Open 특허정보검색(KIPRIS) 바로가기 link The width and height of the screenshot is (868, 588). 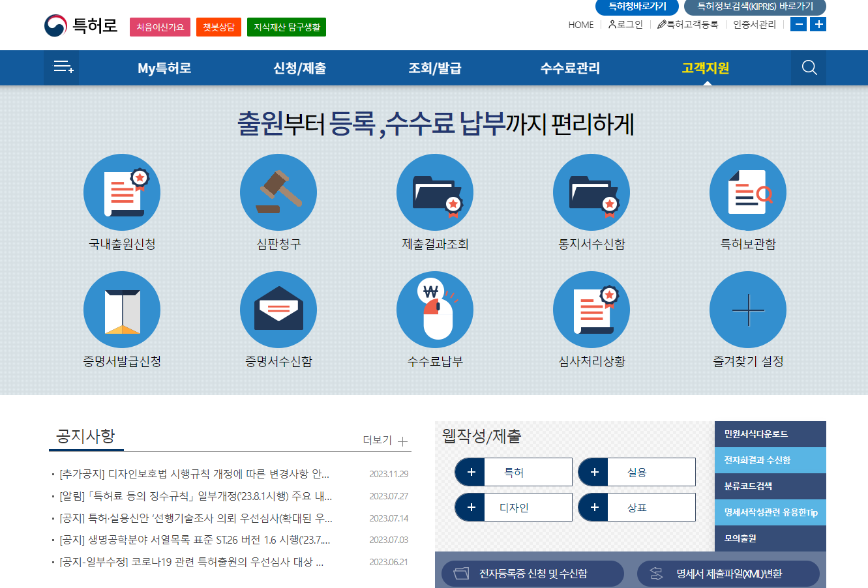(754, 8)
